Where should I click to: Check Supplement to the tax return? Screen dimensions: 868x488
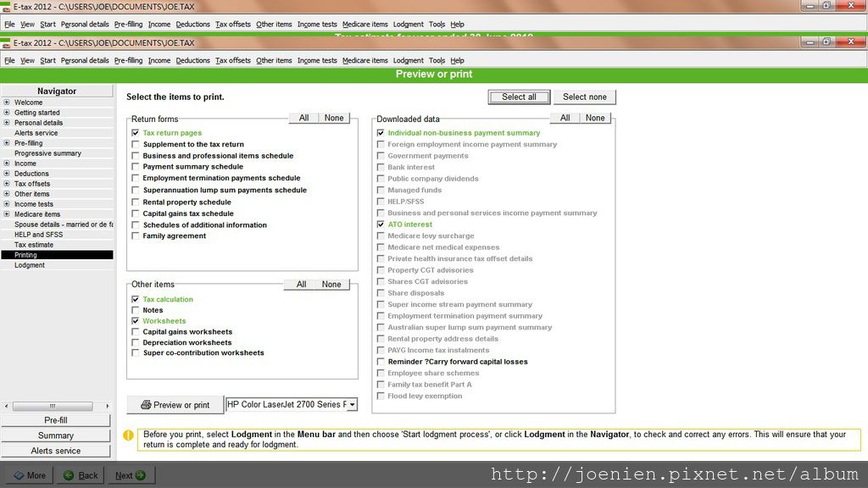point(135,144)
